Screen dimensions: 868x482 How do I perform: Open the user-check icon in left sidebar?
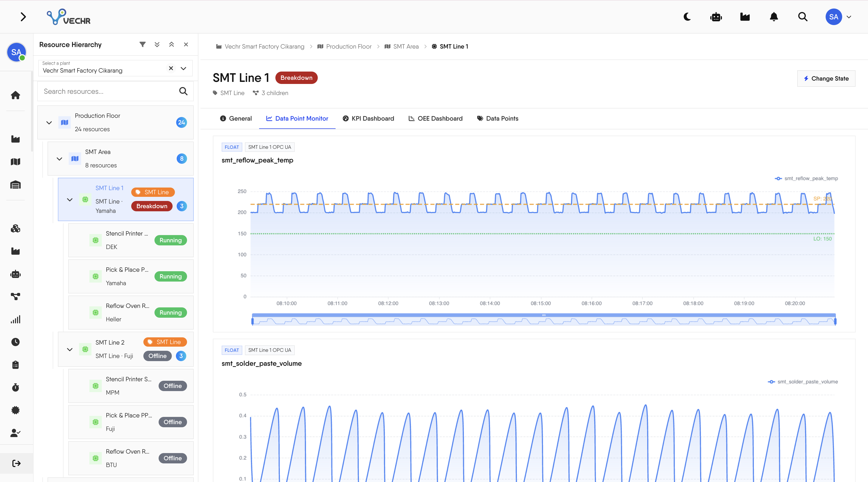click(16, 433)
